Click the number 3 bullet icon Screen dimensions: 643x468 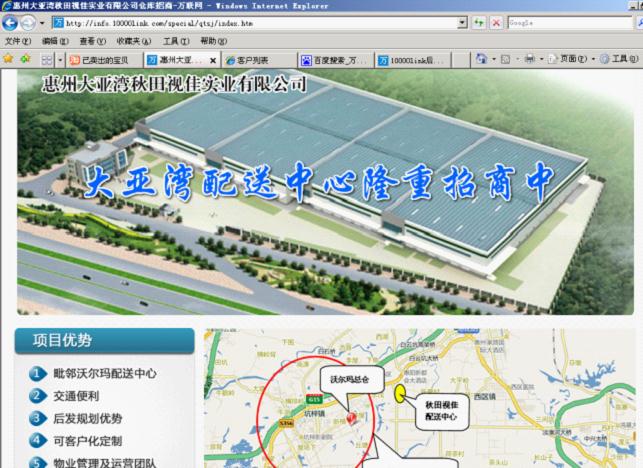pos(37,418)
